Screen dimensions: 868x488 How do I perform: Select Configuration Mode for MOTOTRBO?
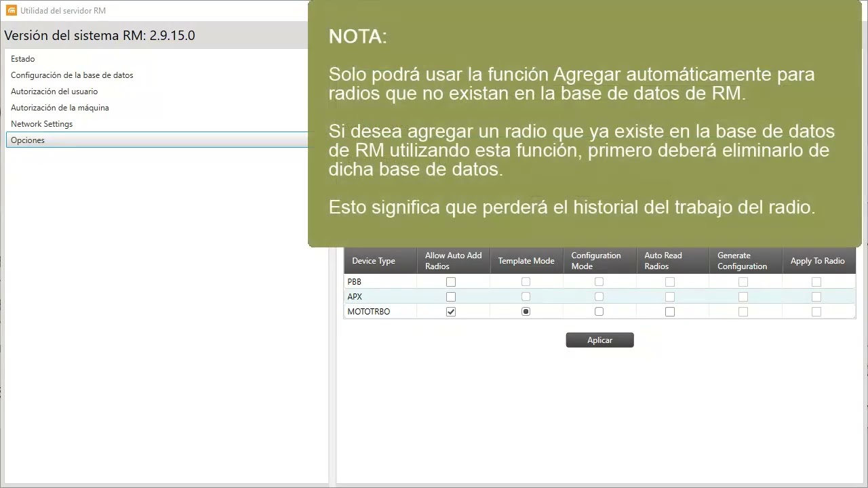(x=599, y=312)
